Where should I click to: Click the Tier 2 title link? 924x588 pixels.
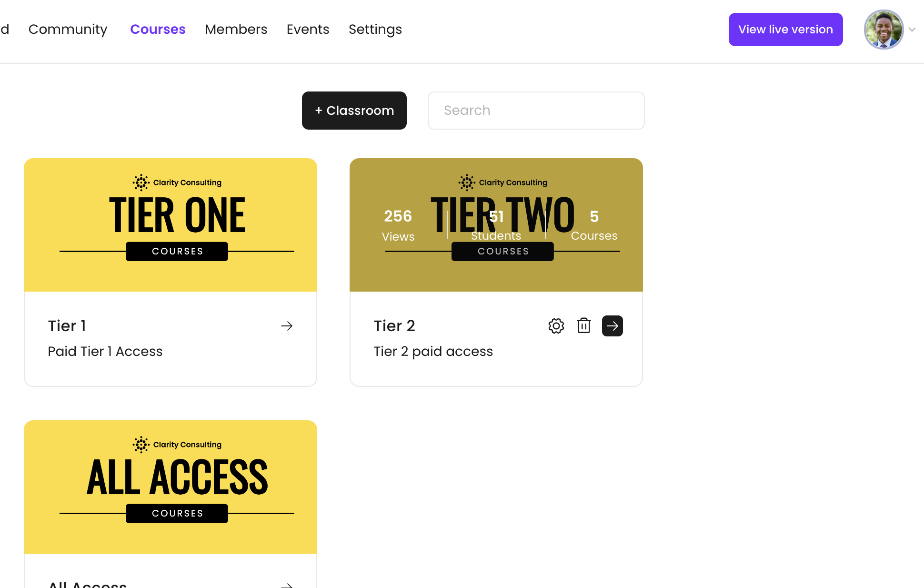(x=394, y=326)
